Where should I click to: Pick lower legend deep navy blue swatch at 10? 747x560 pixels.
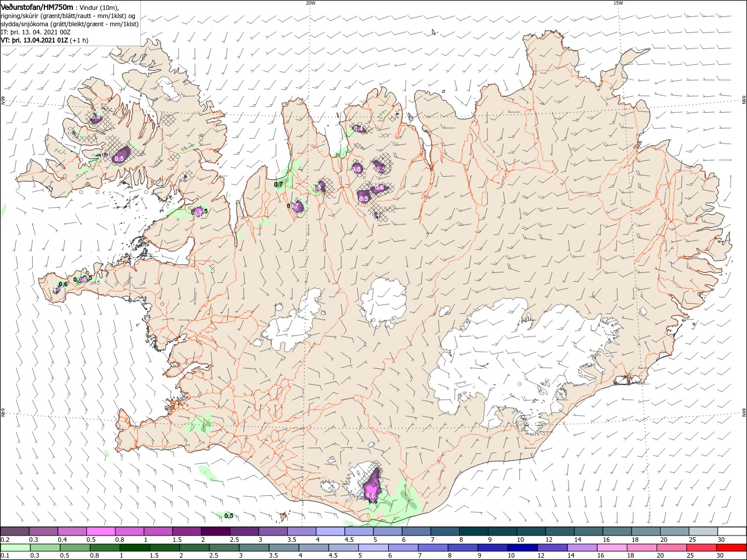pos(522,548)
